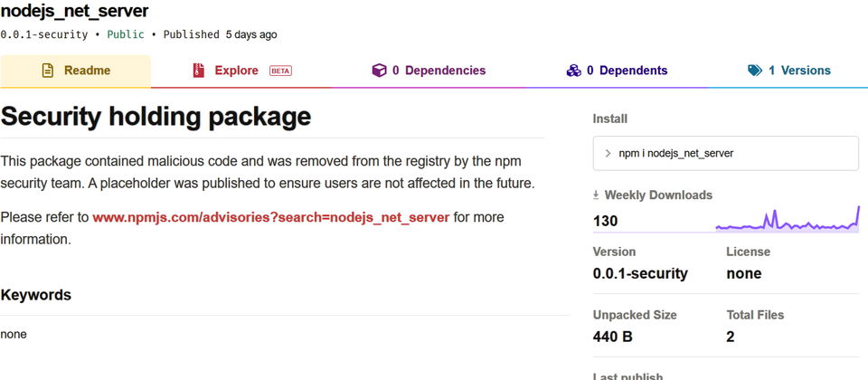The image size is (868, 380).
Task: Click the Keywords section heading
Action: [x=36, y=295]
